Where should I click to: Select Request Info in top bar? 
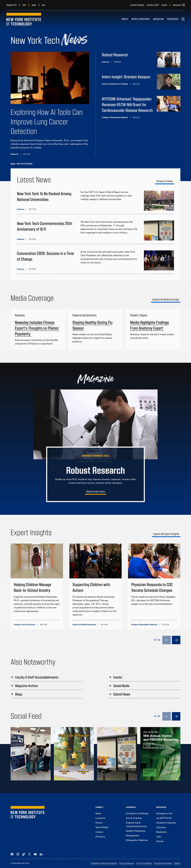[12, 5]
